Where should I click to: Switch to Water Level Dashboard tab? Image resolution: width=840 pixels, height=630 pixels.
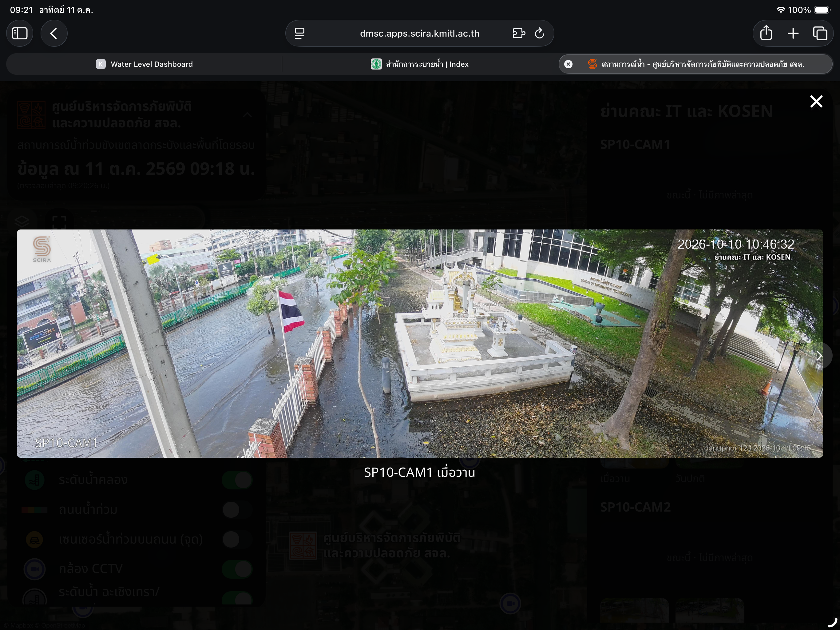144,64
